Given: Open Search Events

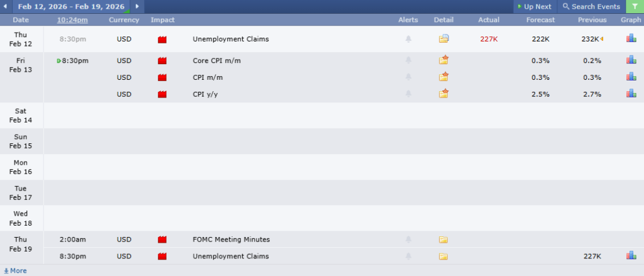Looking at the screenshot, I should (x=591, y=6).
